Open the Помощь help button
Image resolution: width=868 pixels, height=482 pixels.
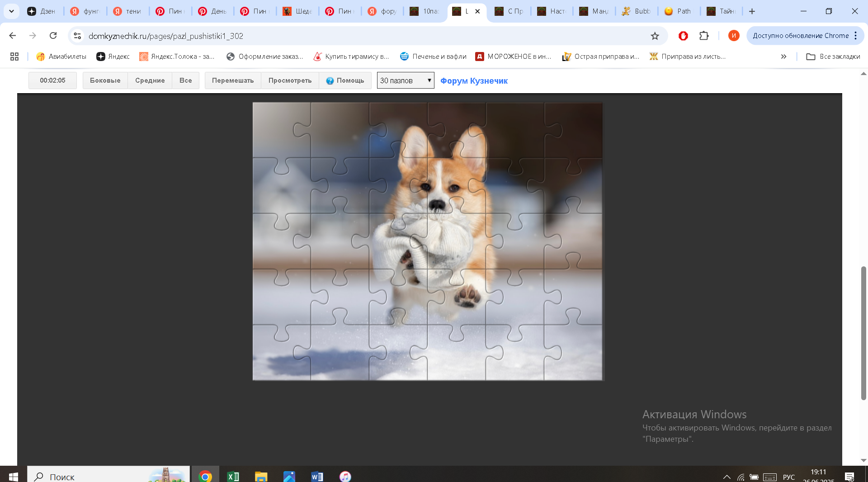point(345,80)
